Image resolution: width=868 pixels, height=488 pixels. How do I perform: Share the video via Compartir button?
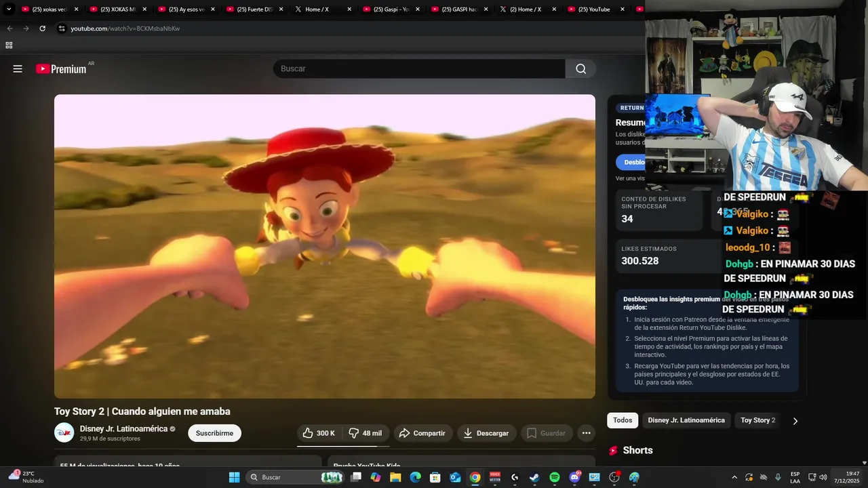(x=422, y=433)
